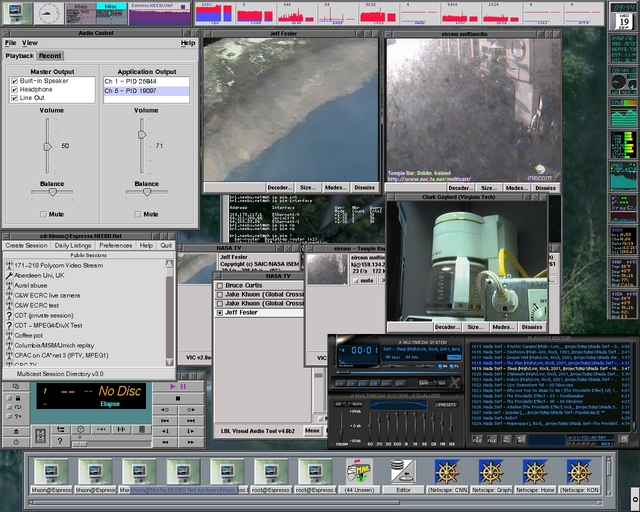Click the CD player clock time-mode button
Viewport: 640px width, 512px height.
coord(81,429)
